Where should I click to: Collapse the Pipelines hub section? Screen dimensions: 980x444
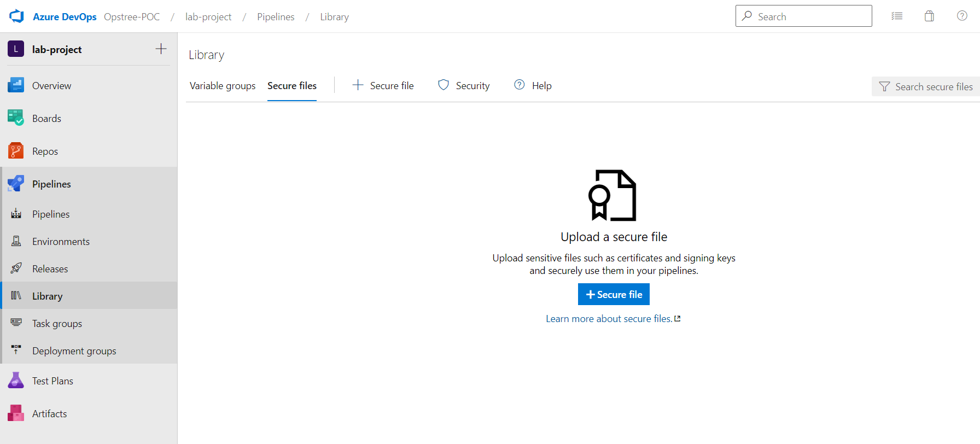click(89, 184)
